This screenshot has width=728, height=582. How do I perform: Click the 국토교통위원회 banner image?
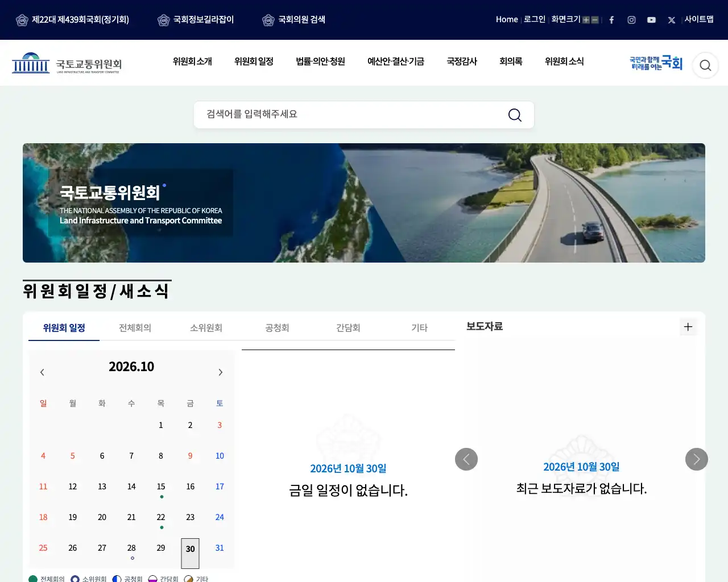click(364, 203)
